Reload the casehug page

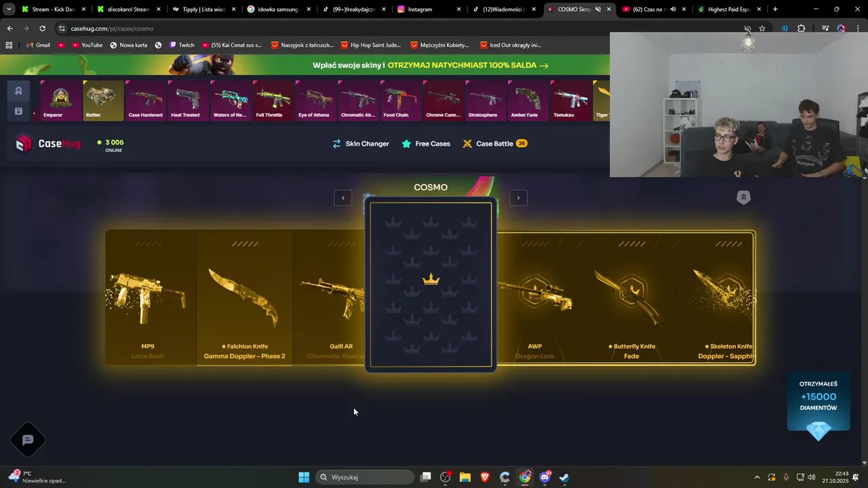[42, 28]
